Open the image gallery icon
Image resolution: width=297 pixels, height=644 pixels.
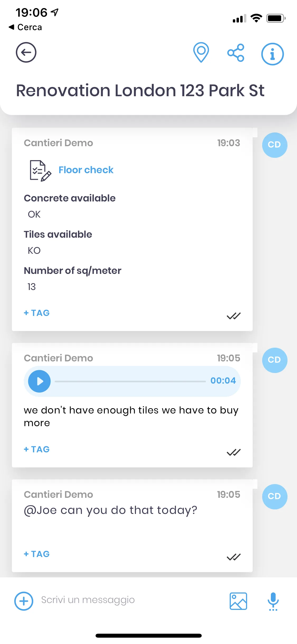(238, 601)
